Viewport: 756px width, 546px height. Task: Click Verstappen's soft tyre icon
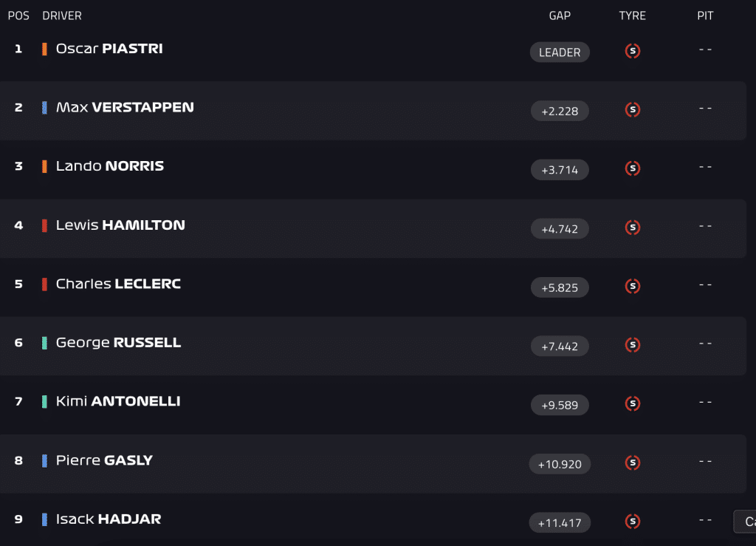pyautogui.click(x=633, y=109)
